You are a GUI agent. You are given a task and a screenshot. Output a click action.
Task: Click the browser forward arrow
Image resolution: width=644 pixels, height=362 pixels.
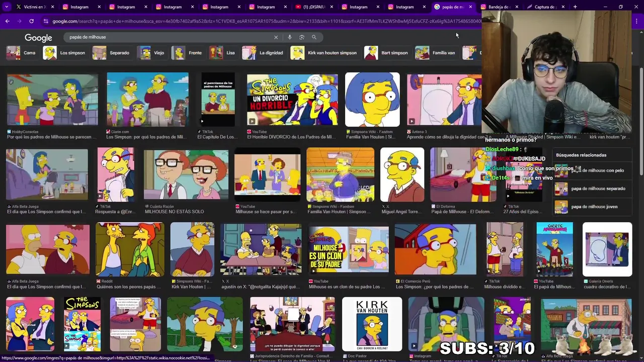pos(19,21)
